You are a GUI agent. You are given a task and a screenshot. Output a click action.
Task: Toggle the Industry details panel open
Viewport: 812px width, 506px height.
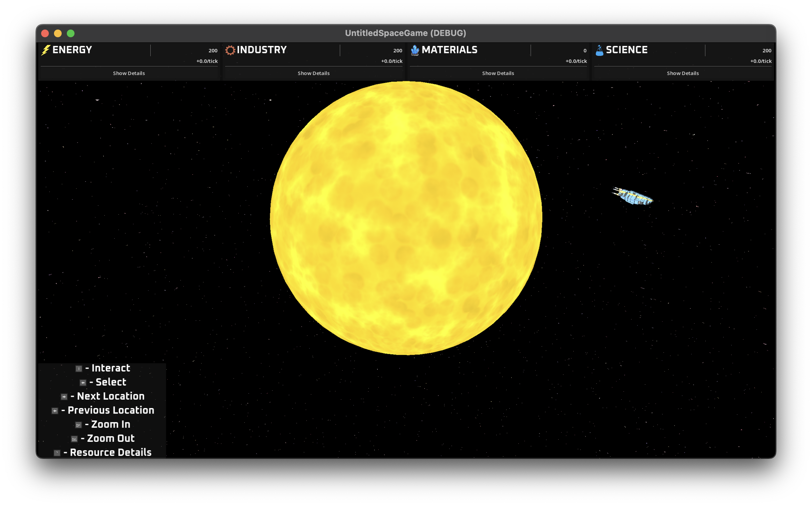click(313, 73)
